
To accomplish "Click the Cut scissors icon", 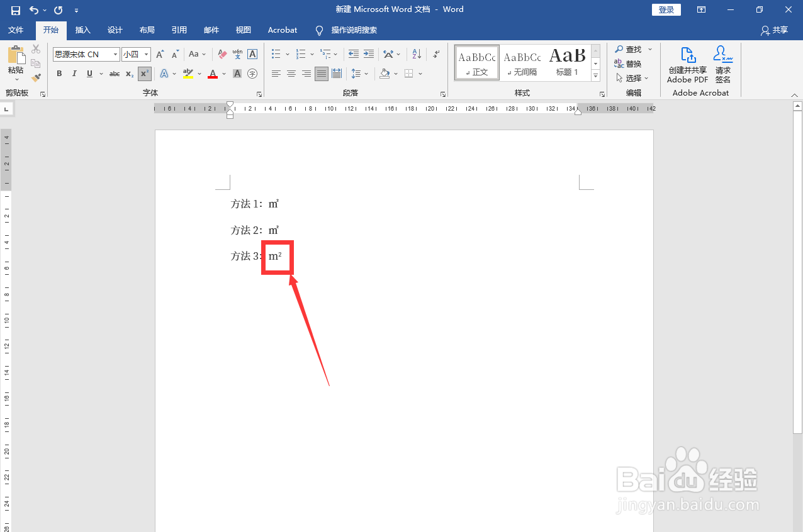I will [x=36, y=49].
